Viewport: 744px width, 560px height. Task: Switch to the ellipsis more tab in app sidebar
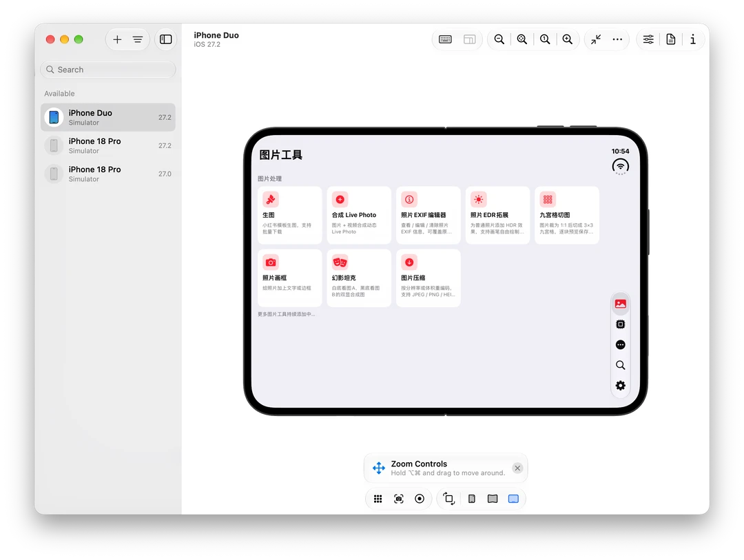pos(620,344)
